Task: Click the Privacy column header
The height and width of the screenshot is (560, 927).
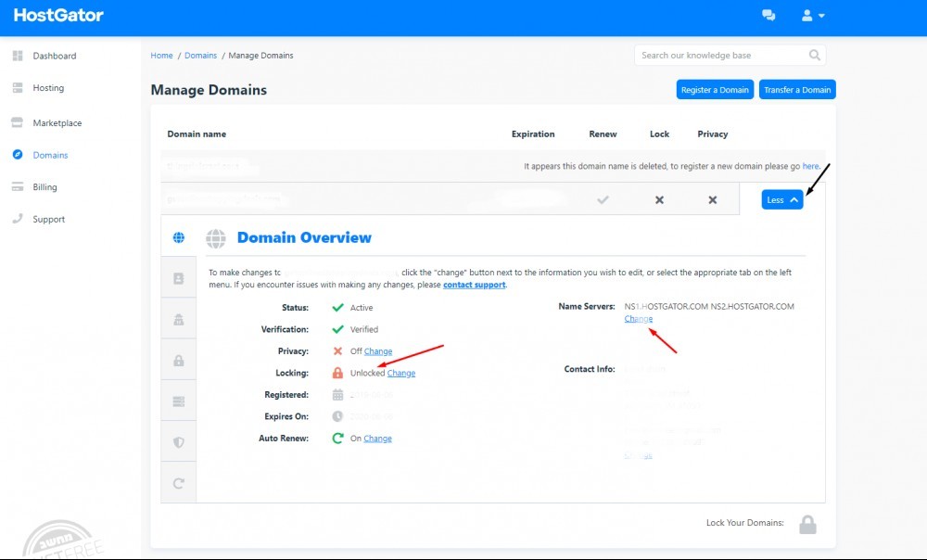Action: coord(712,134)
